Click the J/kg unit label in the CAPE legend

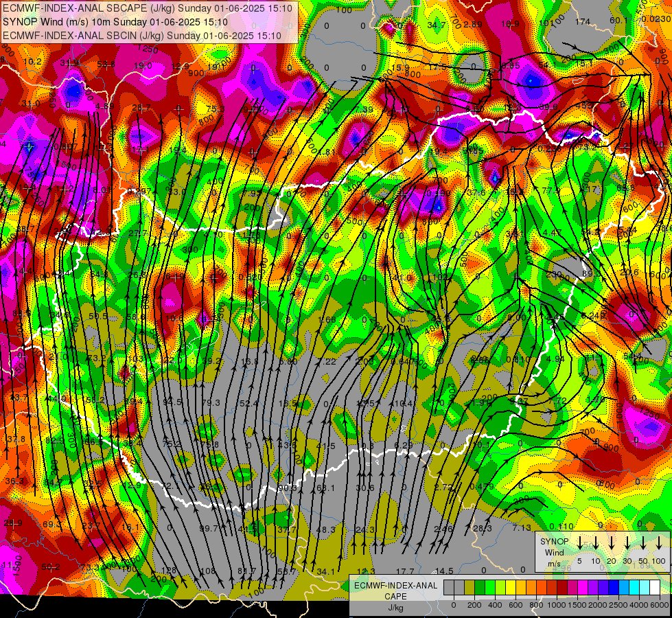[395, 608]
